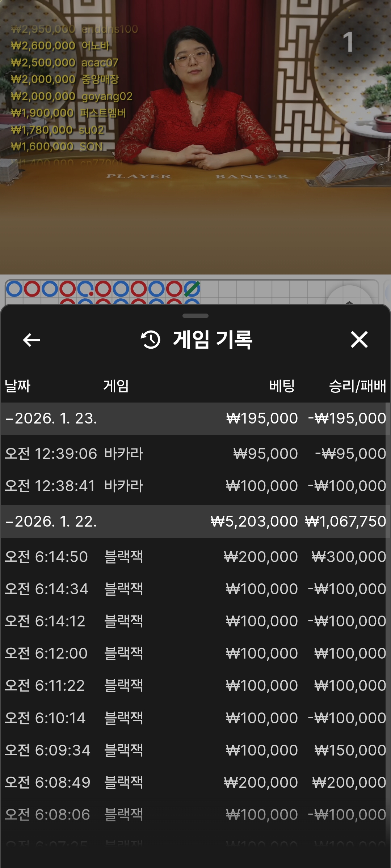
Task: Tap the 날짜 column header
Action: [17, 386]
